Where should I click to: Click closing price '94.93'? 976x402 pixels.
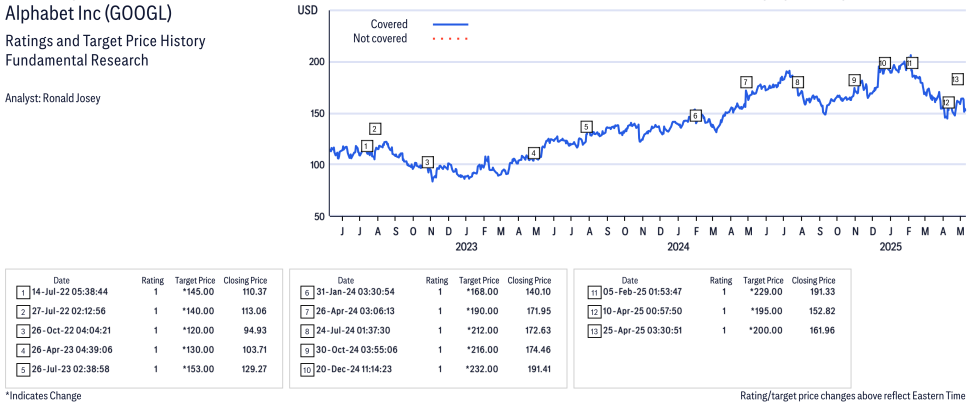click(255, 330)
